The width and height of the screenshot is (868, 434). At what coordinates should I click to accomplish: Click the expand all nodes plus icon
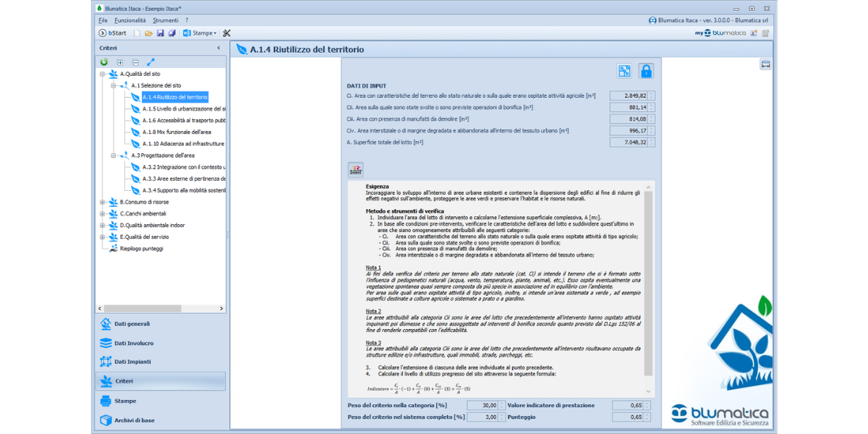(120, 62)
